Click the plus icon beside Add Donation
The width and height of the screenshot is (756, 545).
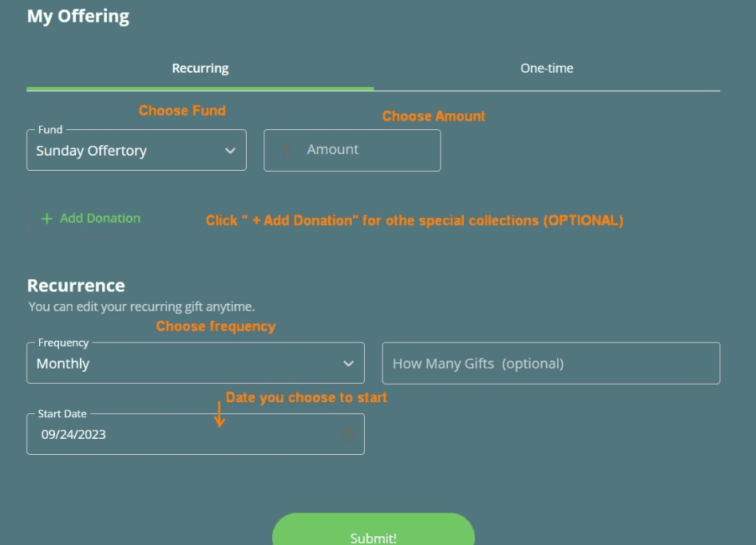(46, 219)
